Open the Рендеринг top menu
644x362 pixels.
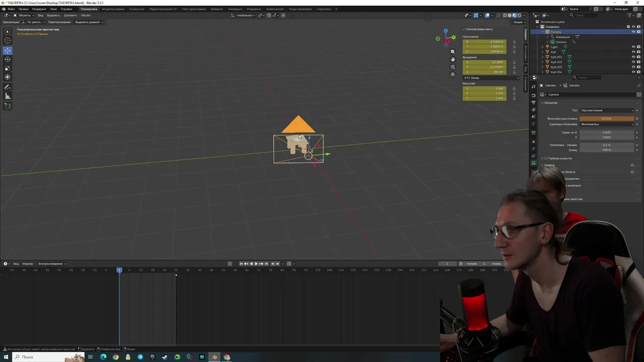click(x=39, y=9)
